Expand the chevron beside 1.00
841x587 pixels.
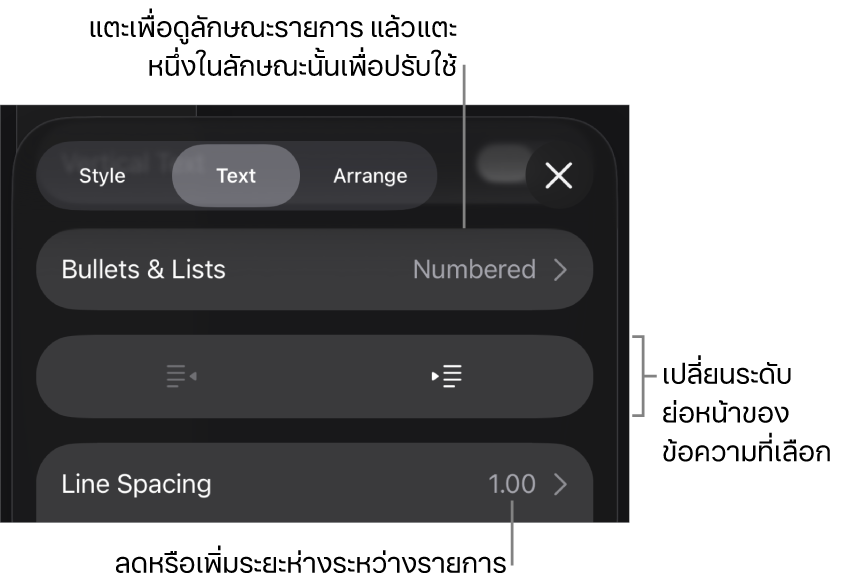[x=561, y=484]
